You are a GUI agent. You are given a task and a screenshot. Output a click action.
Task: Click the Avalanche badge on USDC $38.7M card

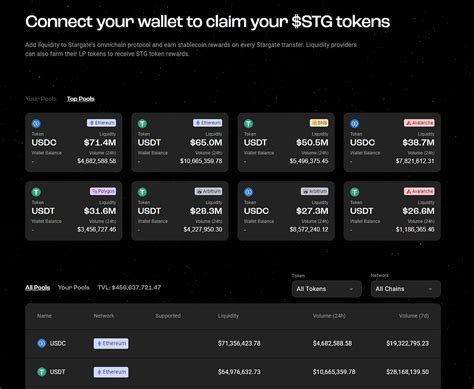coord(419,123)
